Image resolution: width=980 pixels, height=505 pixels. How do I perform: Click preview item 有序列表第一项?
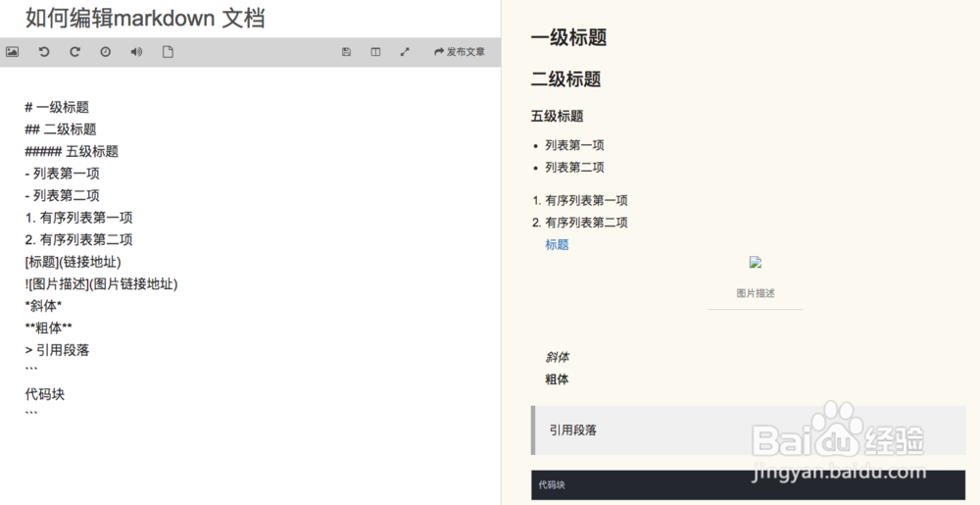coord(586,200)
